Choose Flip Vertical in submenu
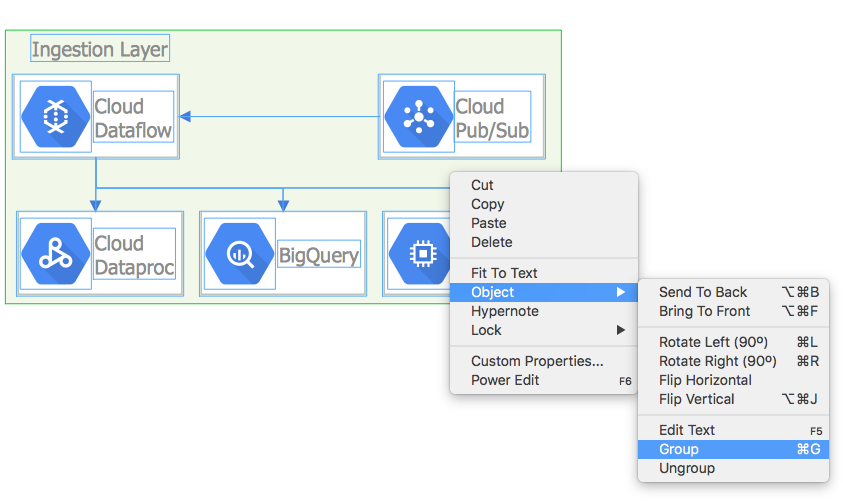Viewport: 843px width, 502px height. (x=733, y=399)
